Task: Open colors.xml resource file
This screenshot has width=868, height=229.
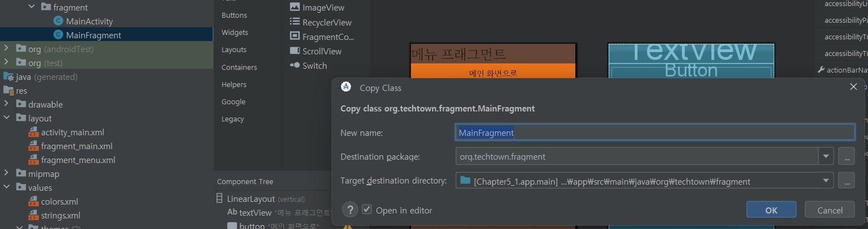Action: coord(59,201)
